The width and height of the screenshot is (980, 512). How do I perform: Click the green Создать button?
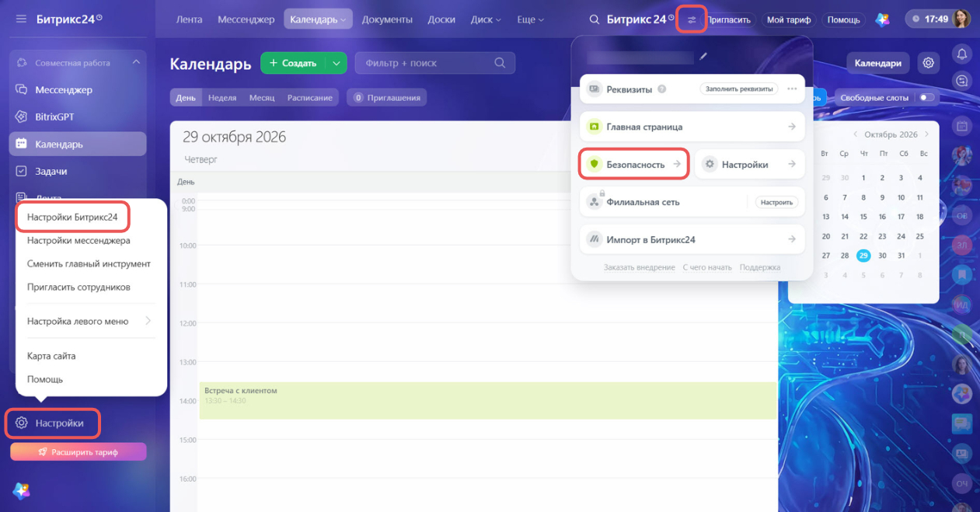294,63
